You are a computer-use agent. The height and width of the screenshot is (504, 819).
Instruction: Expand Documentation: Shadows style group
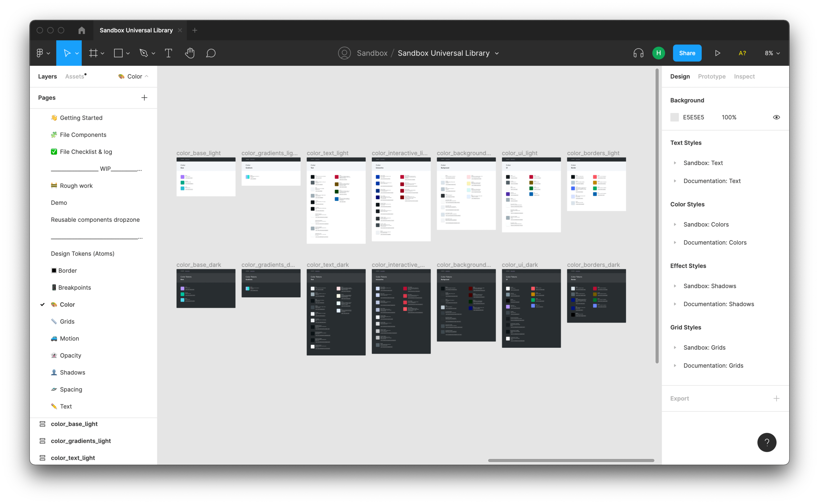point(675,304)
